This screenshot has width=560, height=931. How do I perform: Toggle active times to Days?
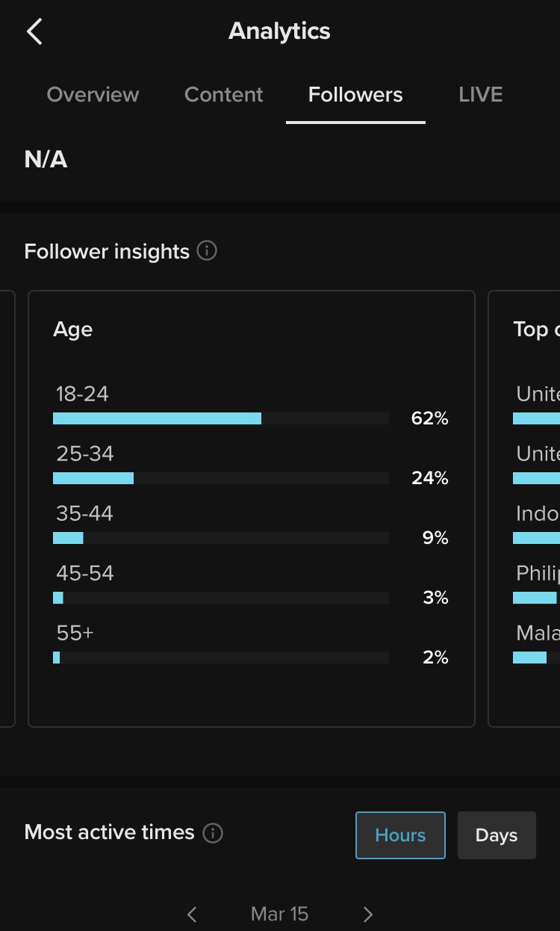(x=497, y=835)
